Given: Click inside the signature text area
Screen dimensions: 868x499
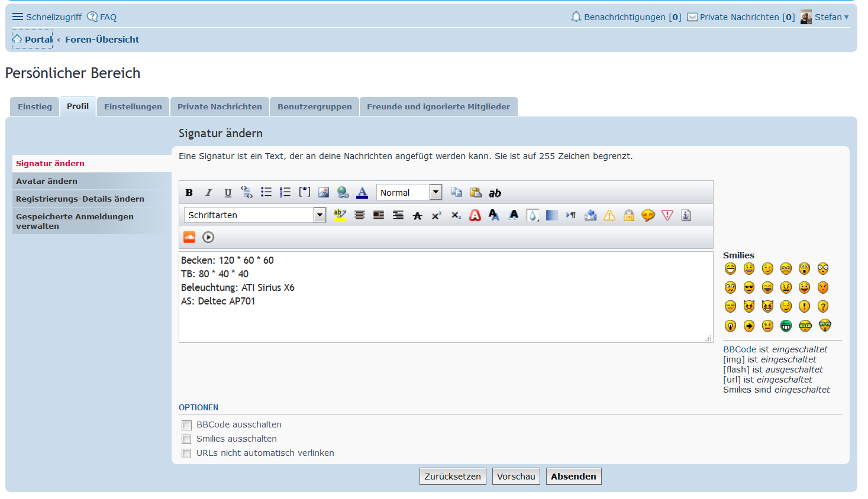Looking at the screenshot, I should 444,319.
